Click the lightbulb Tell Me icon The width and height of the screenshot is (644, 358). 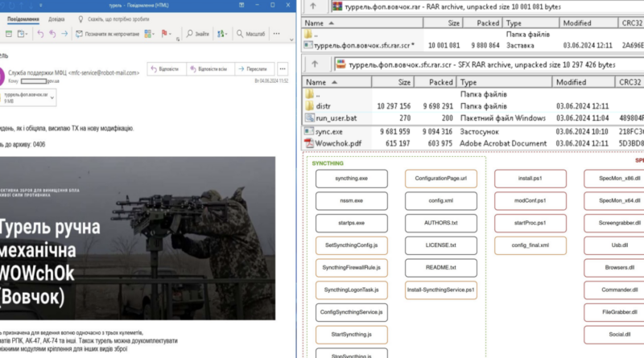pos(80,19)
